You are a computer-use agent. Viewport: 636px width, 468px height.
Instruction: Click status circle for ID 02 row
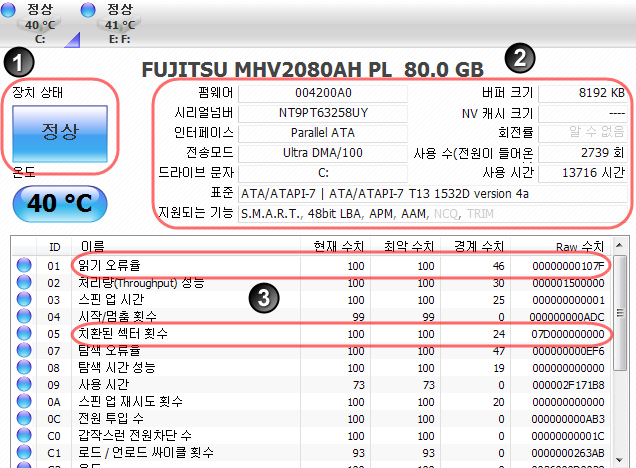tap(24, 282)
